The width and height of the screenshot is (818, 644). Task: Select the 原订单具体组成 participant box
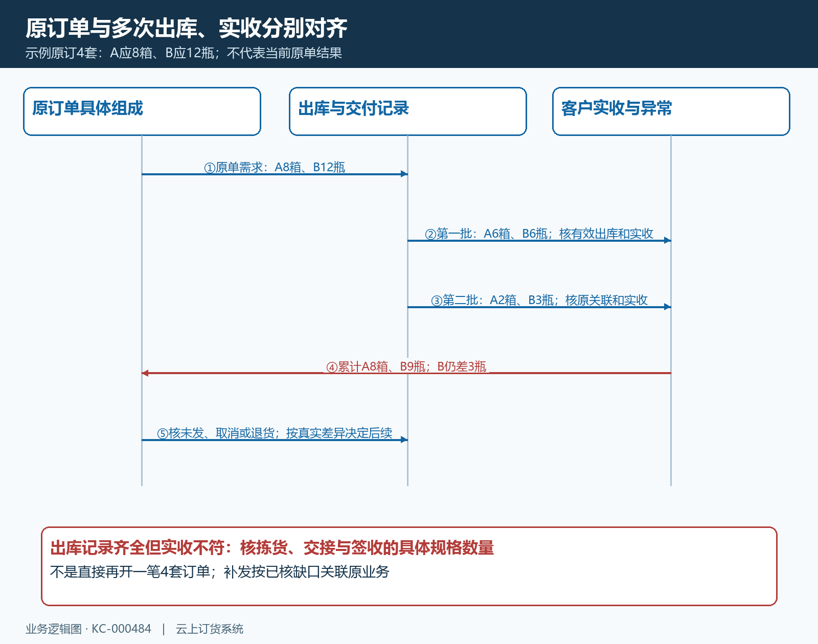point(142,111)
